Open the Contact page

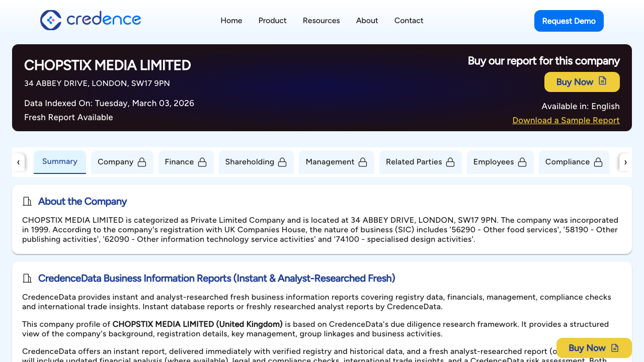tap(409, 21)
